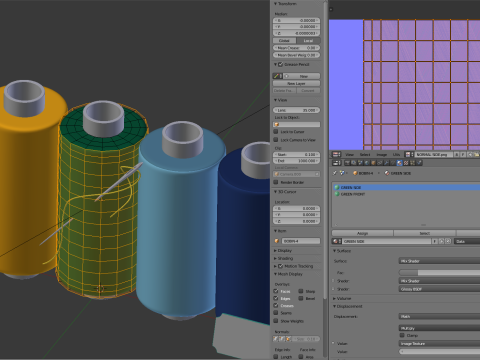The image size is (480, 360).
Task: Enable the Seams overlay checkbox
Action: (x=276, y=313)
